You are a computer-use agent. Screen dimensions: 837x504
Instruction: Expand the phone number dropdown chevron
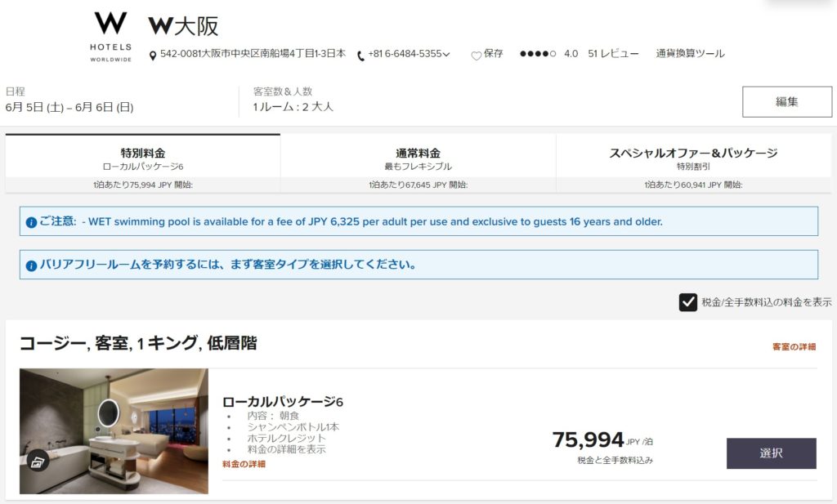(x=446, y=55)
